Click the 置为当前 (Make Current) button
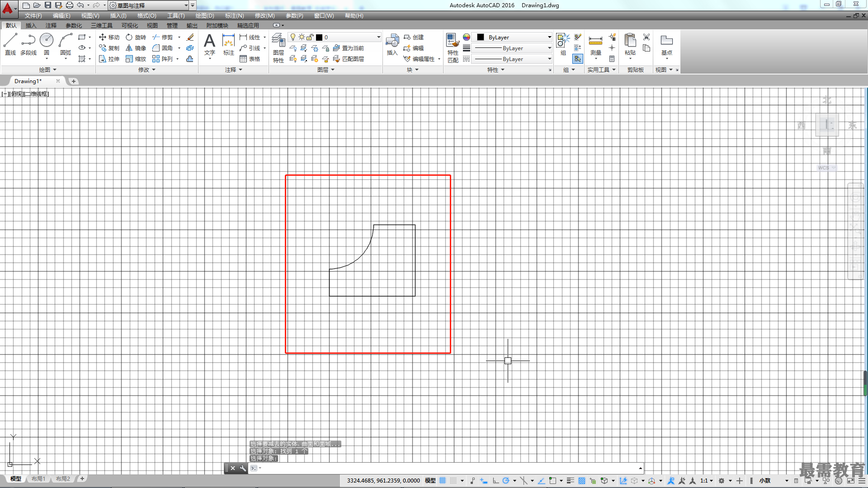Viewport: 868px width, 488px height. pyautogui.click(x=349, y=48)
